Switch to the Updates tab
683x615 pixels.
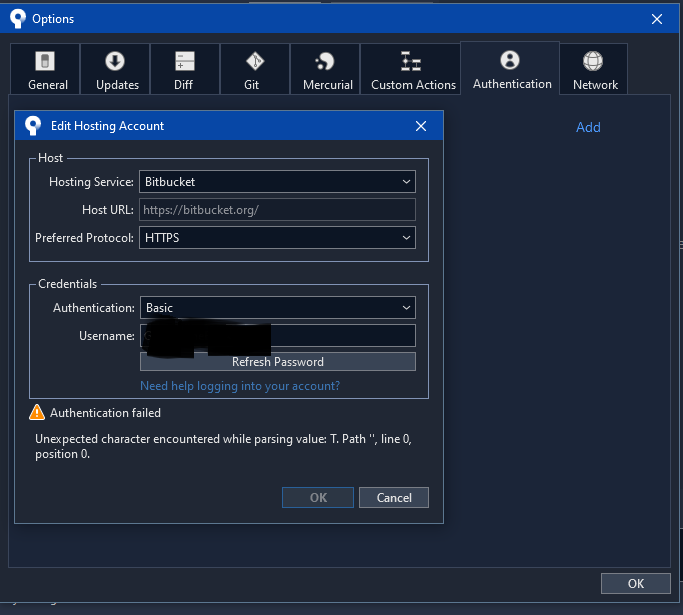click(x=115, y=69)
